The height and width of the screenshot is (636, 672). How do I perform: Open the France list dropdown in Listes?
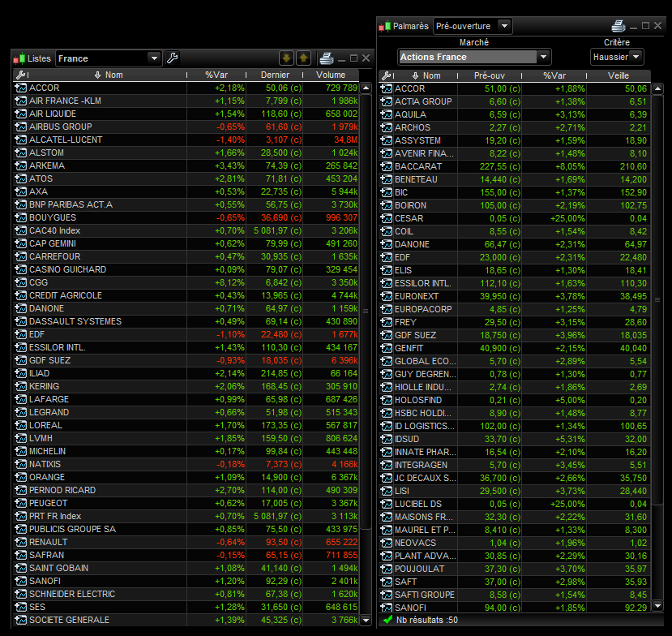tap(154, 58)
